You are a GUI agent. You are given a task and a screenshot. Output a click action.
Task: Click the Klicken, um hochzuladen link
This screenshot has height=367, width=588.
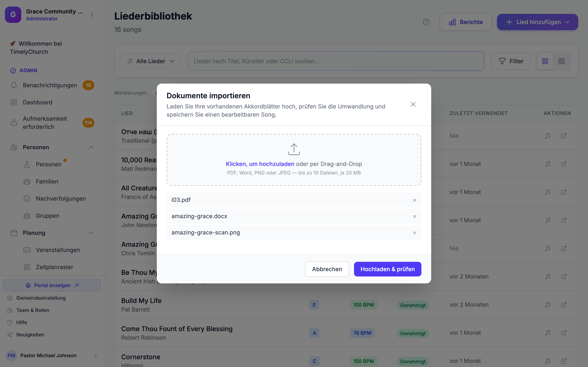pyautogui.click(x=260, y=164)
